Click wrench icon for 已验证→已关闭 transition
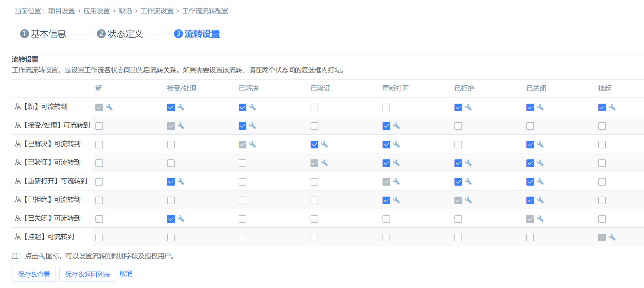This screenshot has height=288, width=644. [x=540, y=163]
